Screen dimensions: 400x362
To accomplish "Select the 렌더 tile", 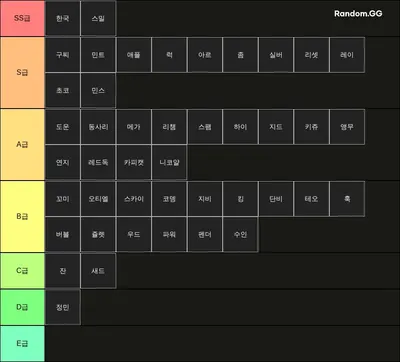I will click(x=205, y=235).
